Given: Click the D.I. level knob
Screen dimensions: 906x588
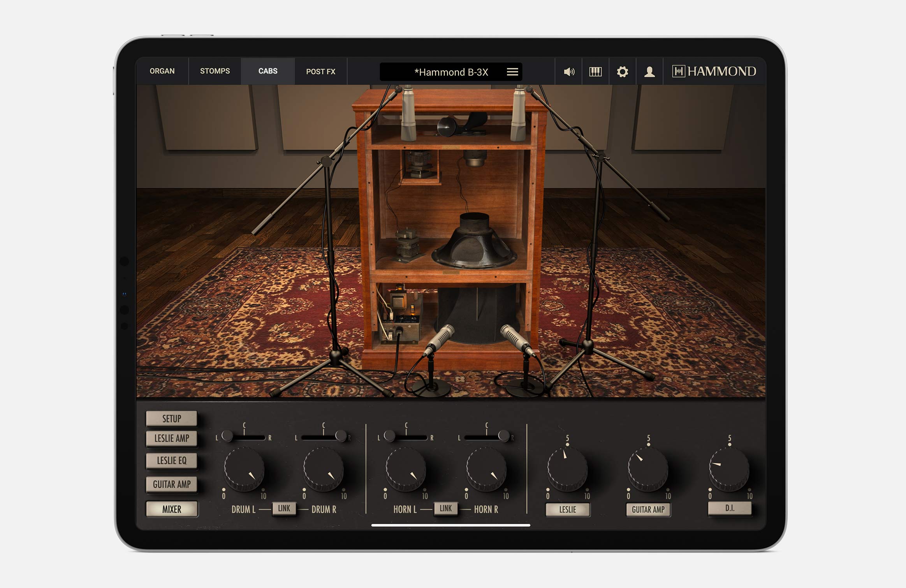Looking at the screenshot, I should click(729, 469).
